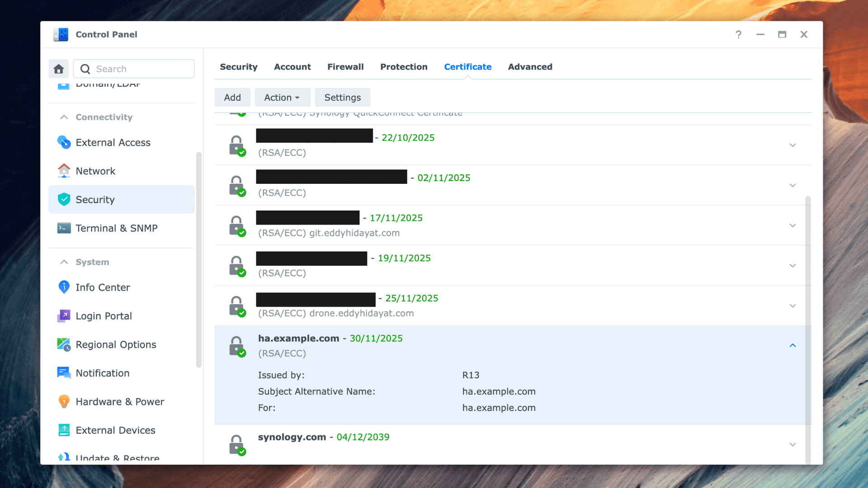Click the home icon in sidebar
The height and width of the screenshot is (488, 868).
59,69
